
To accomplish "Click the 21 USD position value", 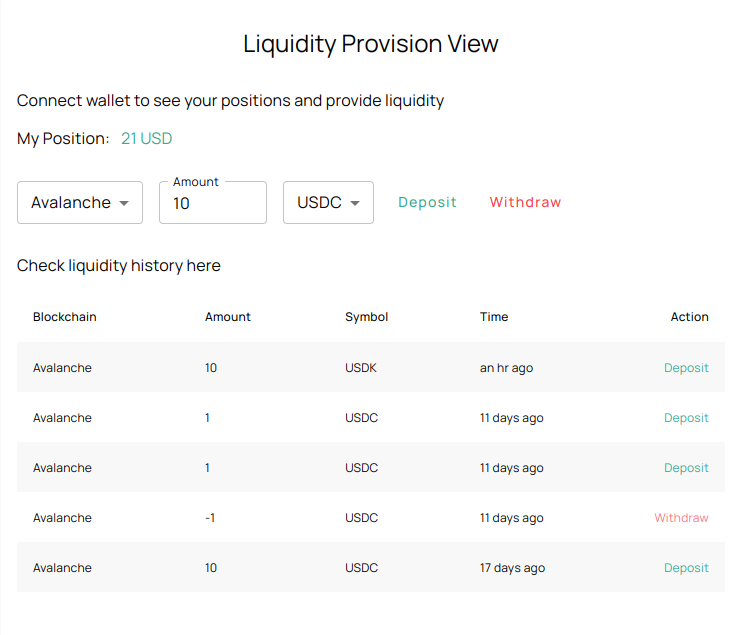I will pos(146,139).
